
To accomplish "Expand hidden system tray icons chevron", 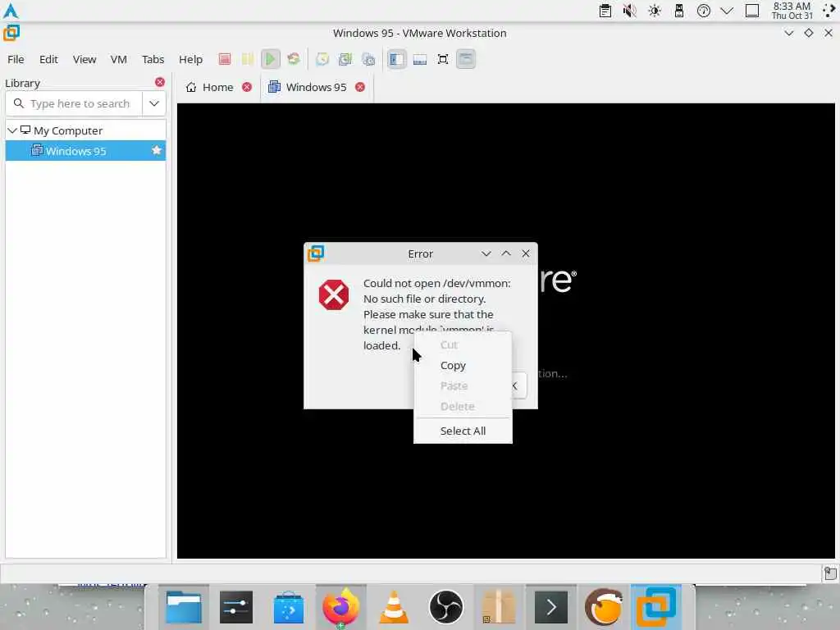I will [727, 11].
